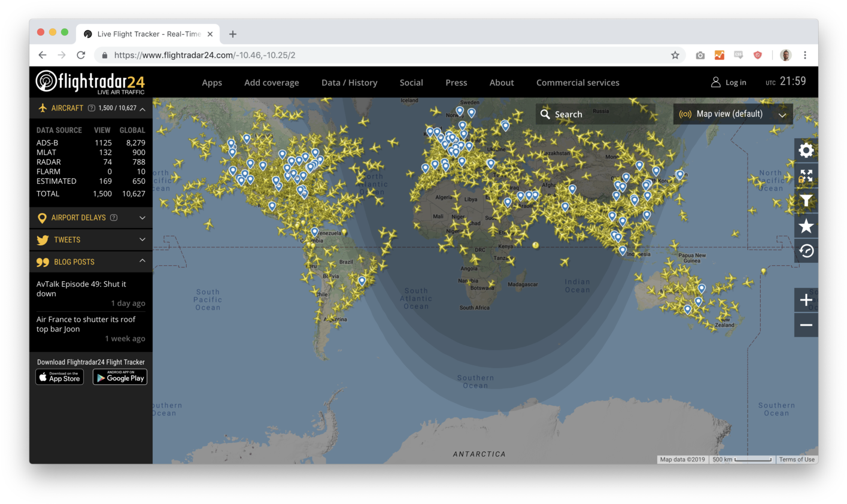The height and width of the screenshot is (504, 847).
Task: Click the magnifier icon in Search box
Action: 545,114
